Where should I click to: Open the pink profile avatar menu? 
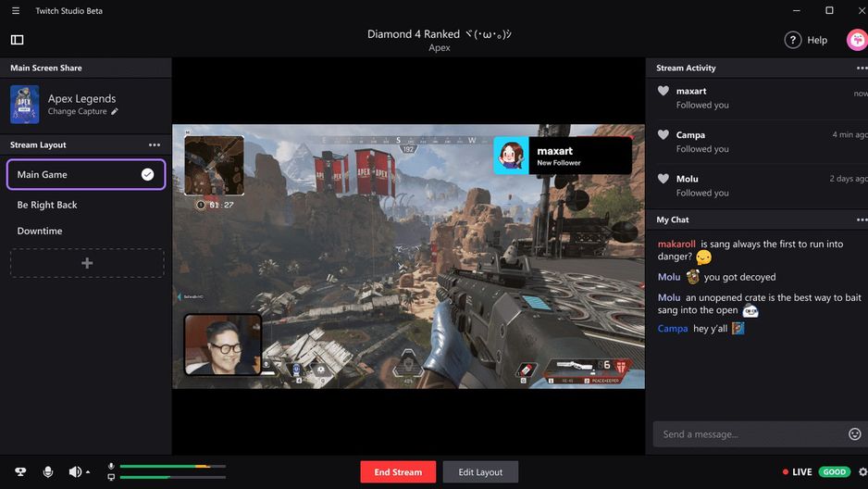pos(857,40)
